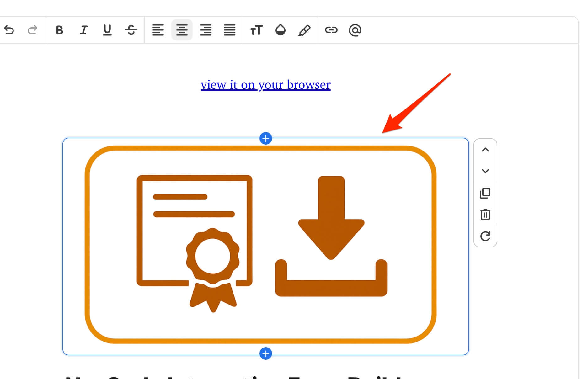Insert a hyperlink with link icon
The image size is (588, 382).
click(x=331, y=30)
